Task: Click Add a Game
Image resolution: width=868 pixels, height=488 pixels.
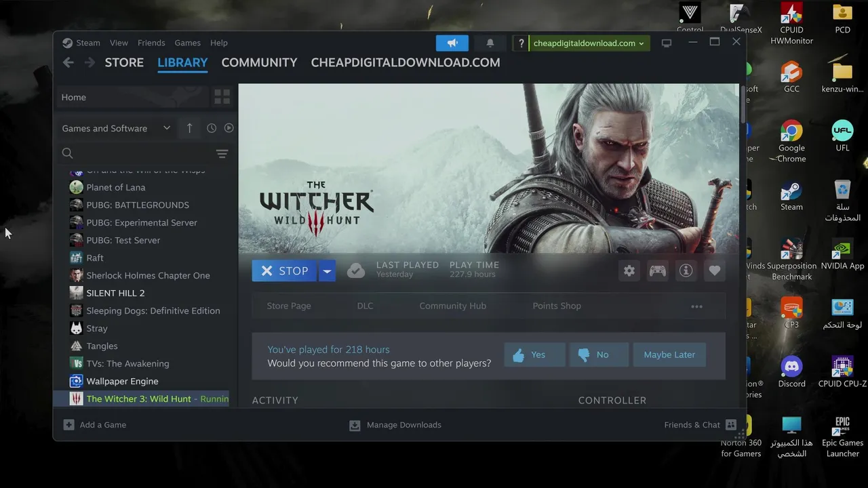Action: click(95, 425)
